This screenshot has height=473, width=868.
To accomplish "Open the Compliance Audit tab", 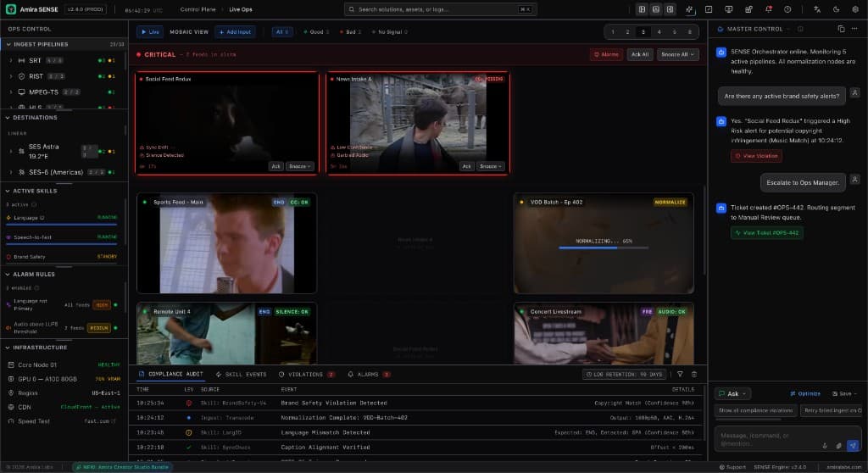I will pyautogui.click(x=171, y=375).
